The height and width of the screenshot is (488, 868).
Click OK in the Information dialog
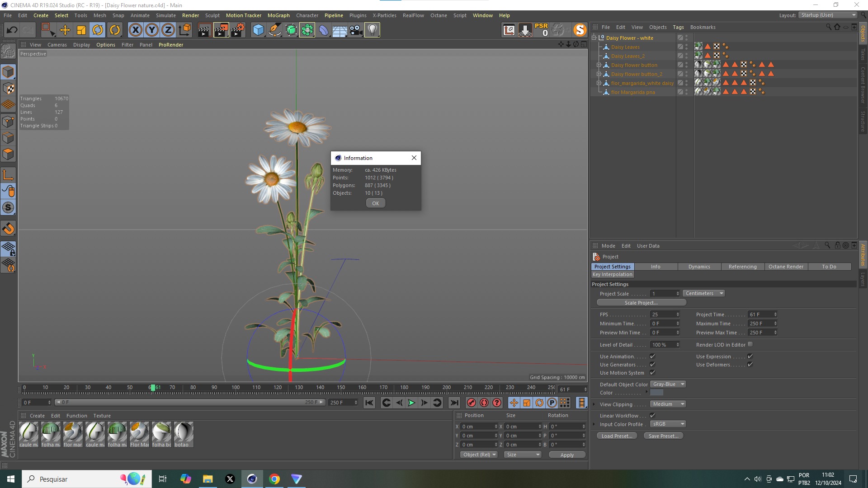[375, 203]
